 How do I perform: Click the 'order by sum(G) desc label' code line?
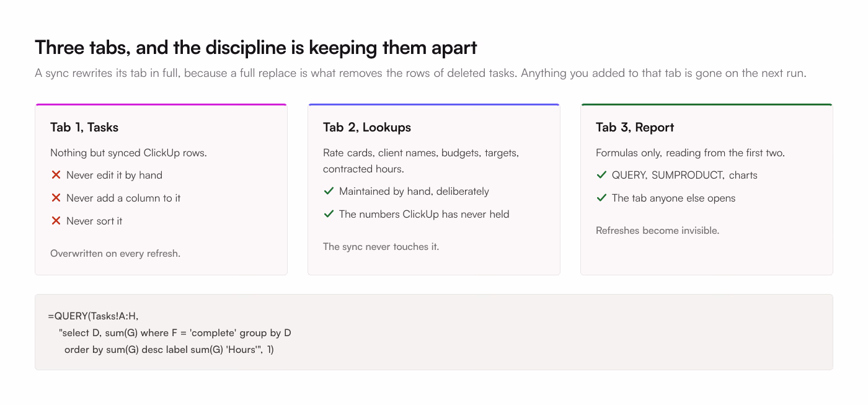(x=169, y=350)
